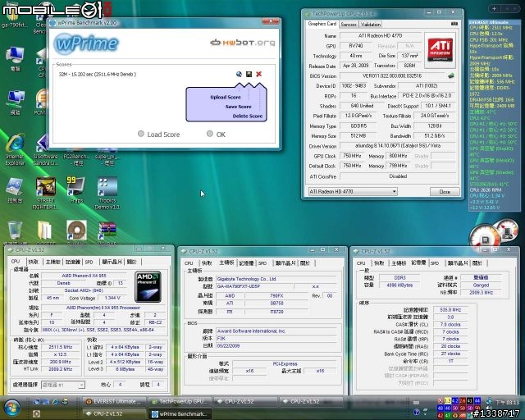Select the Control Panel desktop icon
The image size is (525, 420).
pos(15,190)
